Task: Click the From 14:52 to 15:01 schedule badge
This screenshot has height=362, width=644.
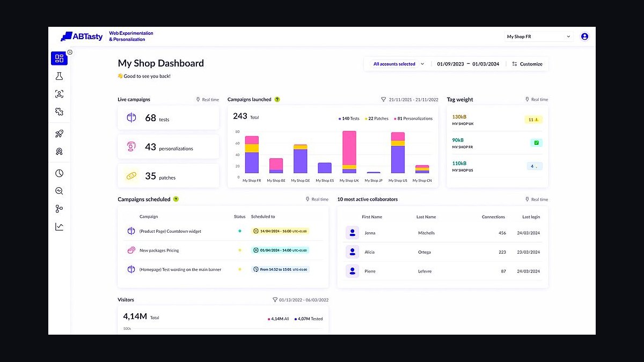Action: point(280,269)
